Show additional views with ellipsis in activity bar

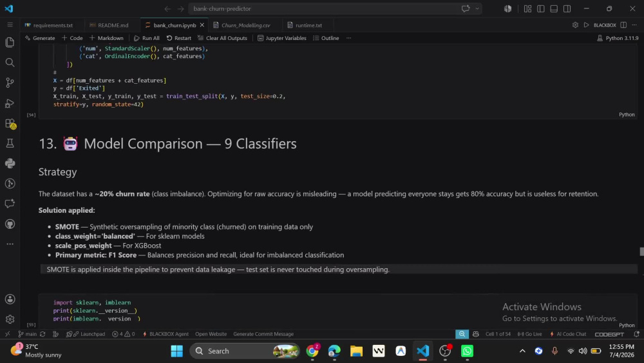(x=10, y=244)
